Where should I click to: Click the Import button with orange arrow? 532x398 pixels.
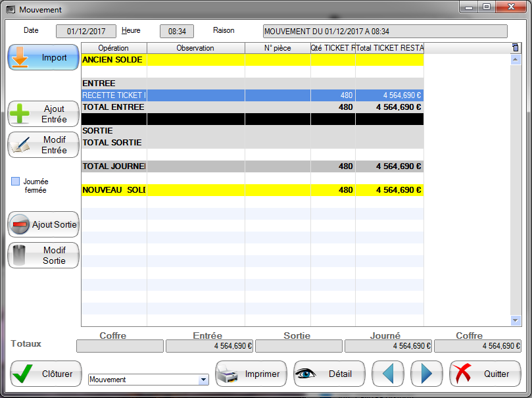[43, 58]
